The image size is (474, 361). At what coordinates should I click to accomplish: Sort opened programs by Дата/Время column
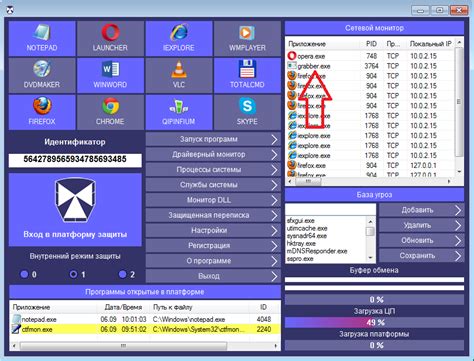pos(123,307)
